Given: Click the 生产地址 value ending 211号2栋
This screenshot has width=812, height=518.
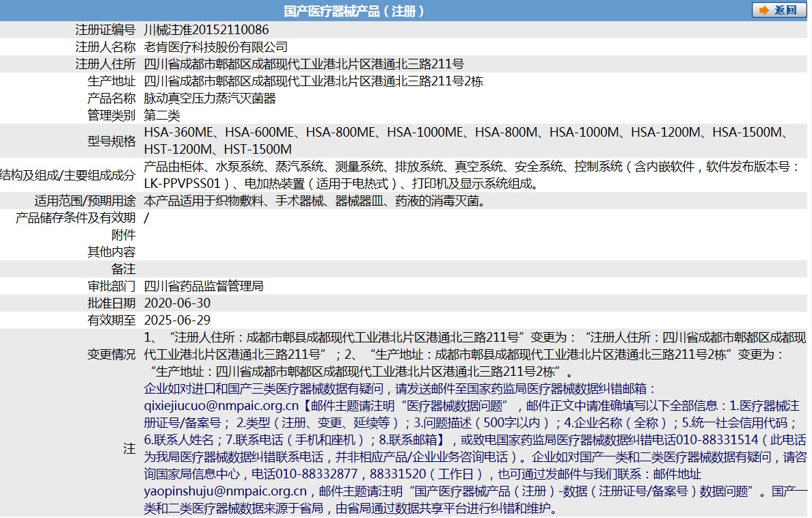Looking at the screenshot, I should click(x=313, y=81).
